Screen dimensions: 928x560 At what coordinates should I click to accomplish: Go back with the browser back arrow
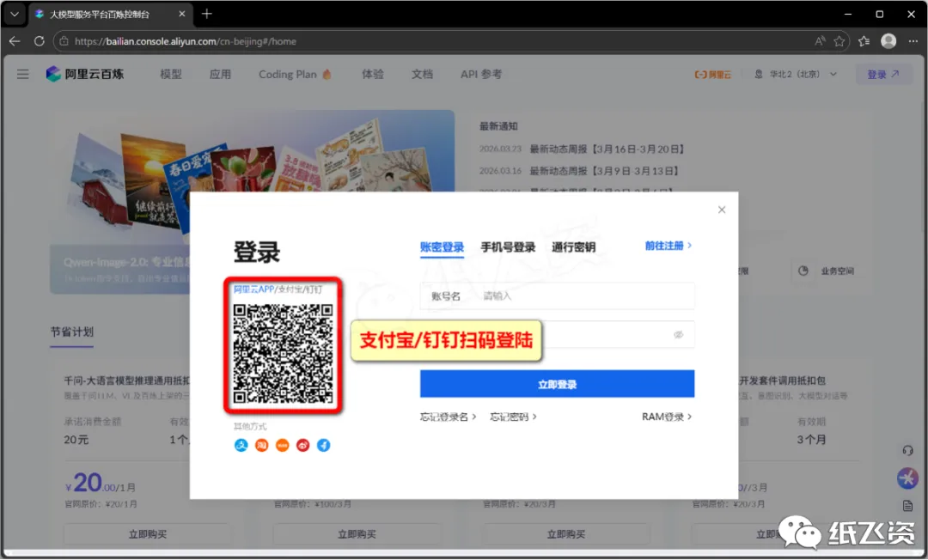(15, 41)
